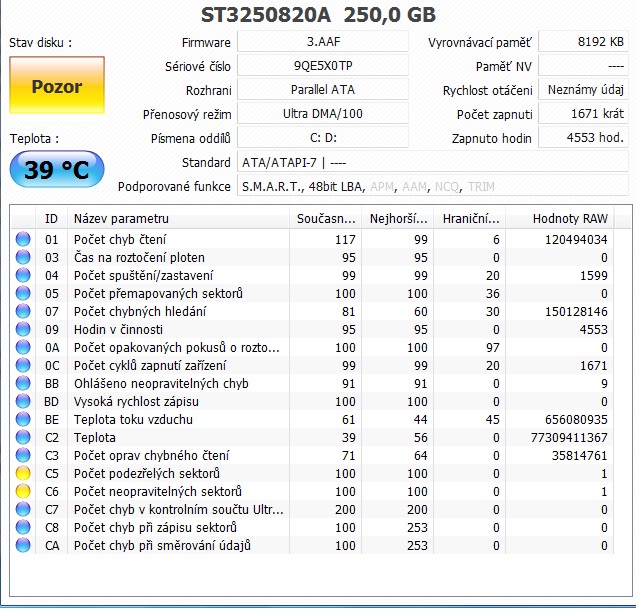Click the ID column header

click(51, 219)
